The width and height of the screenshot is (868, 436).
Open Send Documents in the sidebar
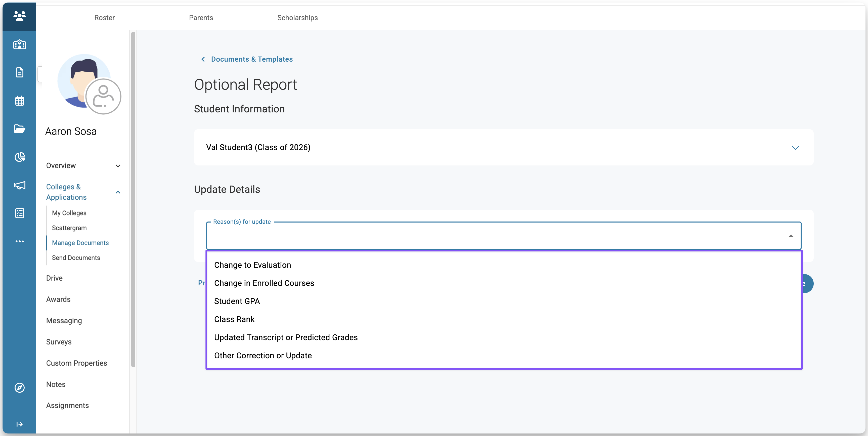point(76,258)
